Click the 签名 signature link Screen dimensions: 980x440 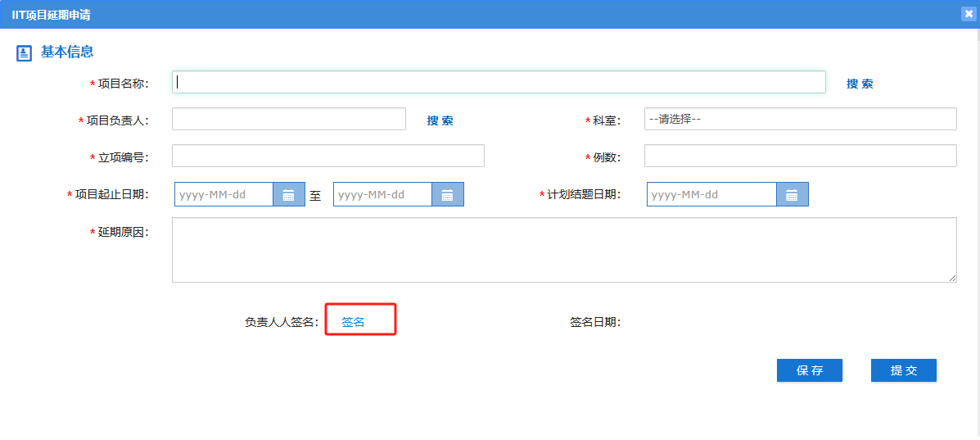(353, 323)
